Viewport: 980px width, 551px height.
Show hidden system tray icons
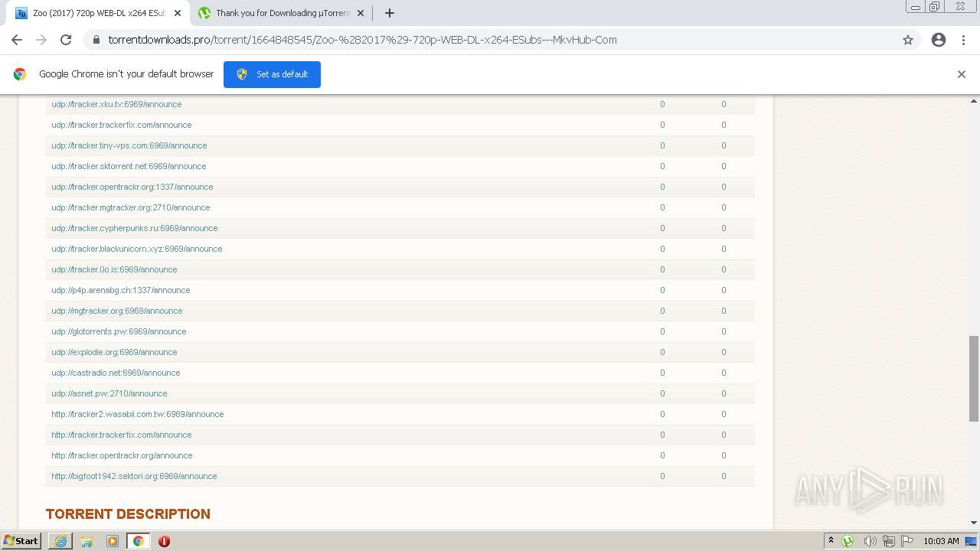(x=831, y=541)
